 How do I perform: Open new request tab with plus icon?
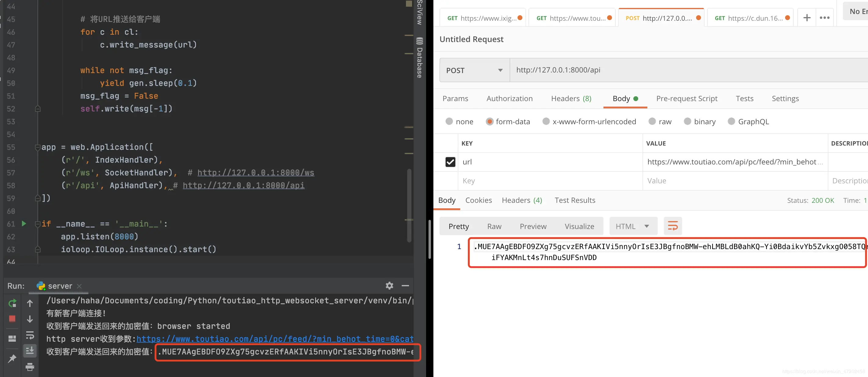coord(807,18)
